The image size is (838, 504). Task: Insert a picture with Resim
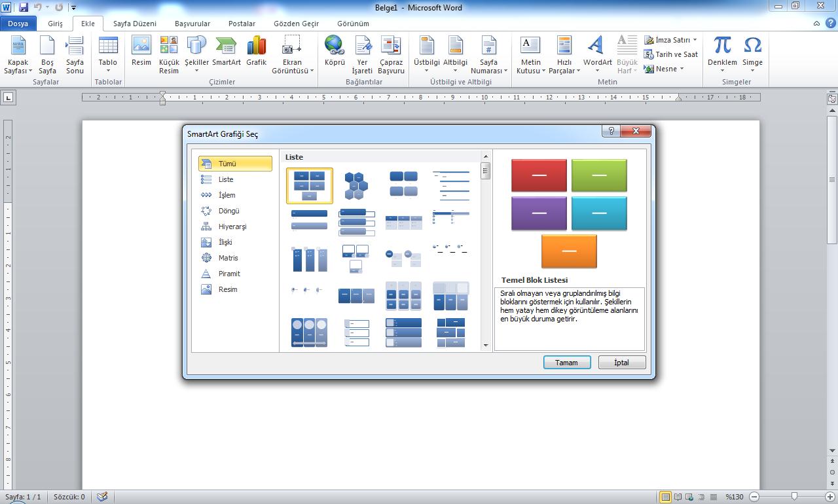[141, 52]
